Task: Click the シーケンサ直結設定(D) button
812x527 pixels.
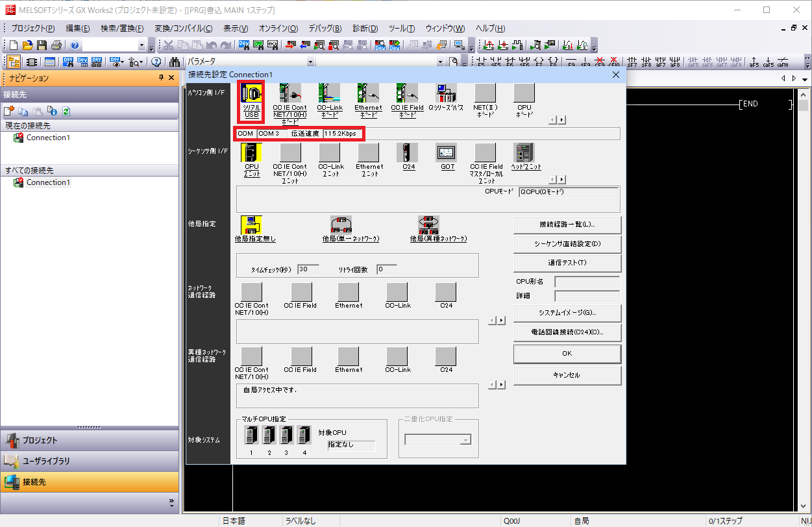Action: pyautogui.click(x=567, y=244)
